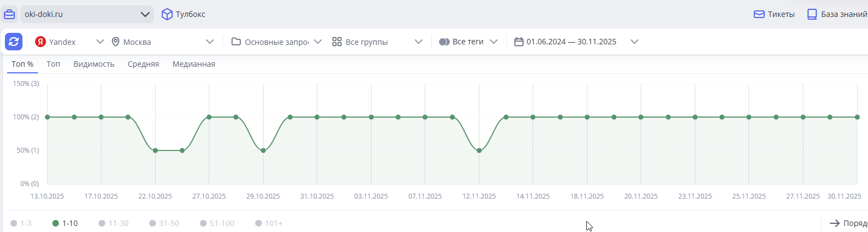Toggle the 1-10 positions legend series
Screen dimensions: 868x232
65,223
